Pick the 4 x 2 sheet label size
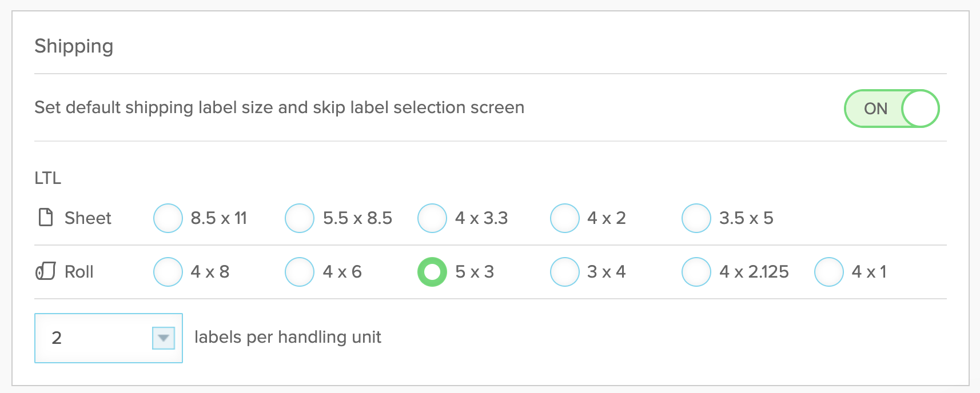 565,218
